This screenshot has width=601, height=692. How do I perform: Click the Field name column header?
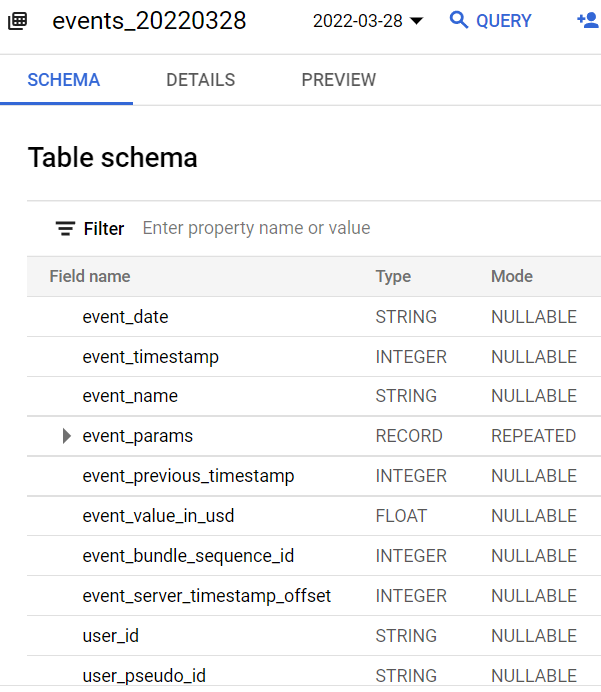tap(90, 277)
